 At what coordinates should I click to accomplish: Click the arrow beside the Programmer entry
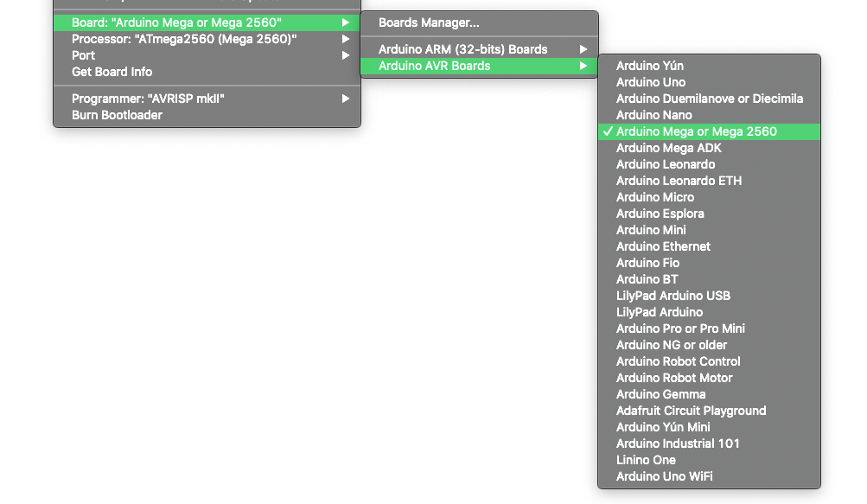(x=346, y=99)
